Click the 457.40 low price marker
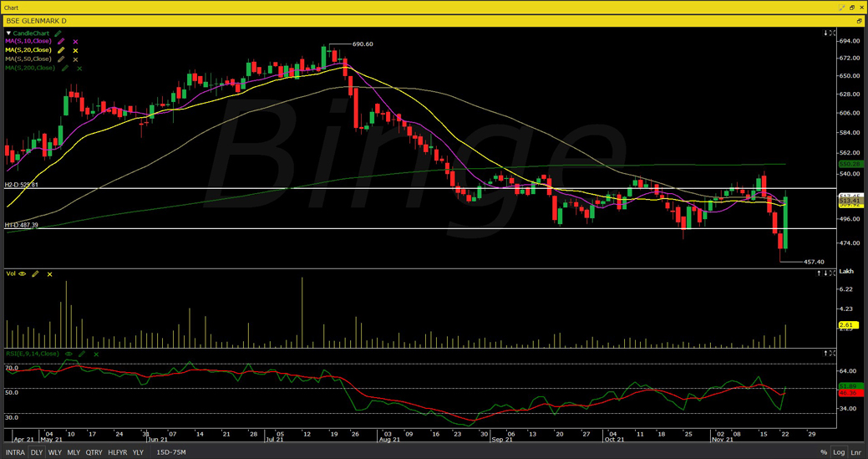Viewport: 868px width, 459px height. click(x=814, y=262)
